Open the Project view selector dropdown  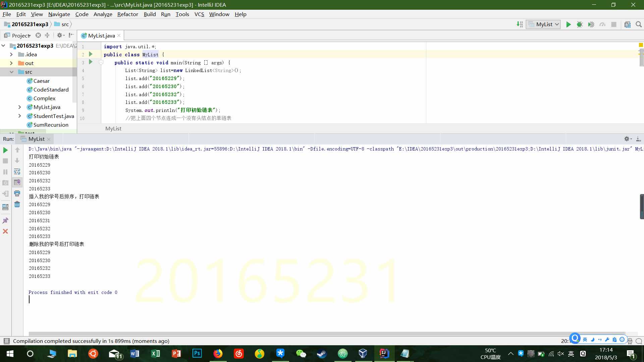pyautogui.click(x=17, y=36)
